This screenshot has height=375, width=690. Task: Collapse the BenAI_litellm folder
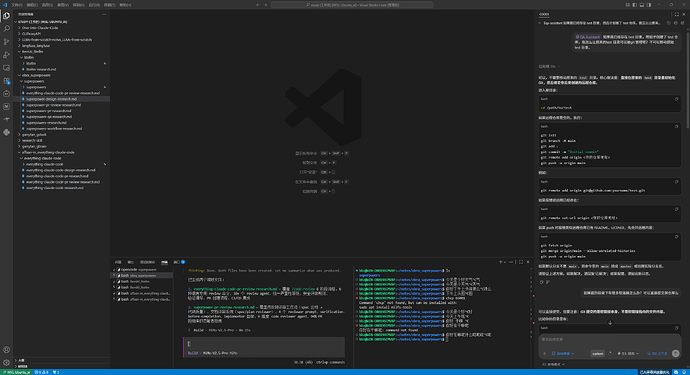coord(32,51)
